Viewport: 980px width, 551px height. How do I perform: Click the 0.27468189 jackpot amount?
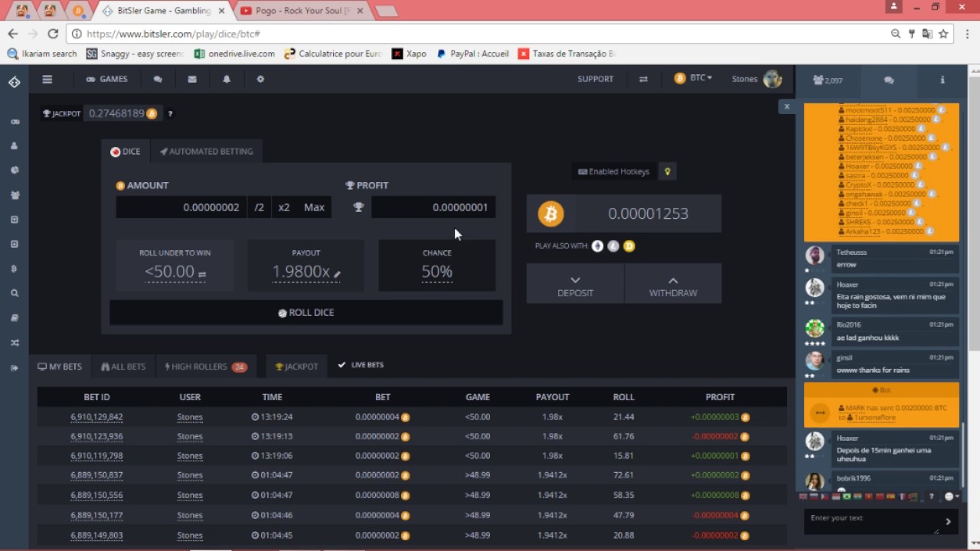click(x=116, y=113)
